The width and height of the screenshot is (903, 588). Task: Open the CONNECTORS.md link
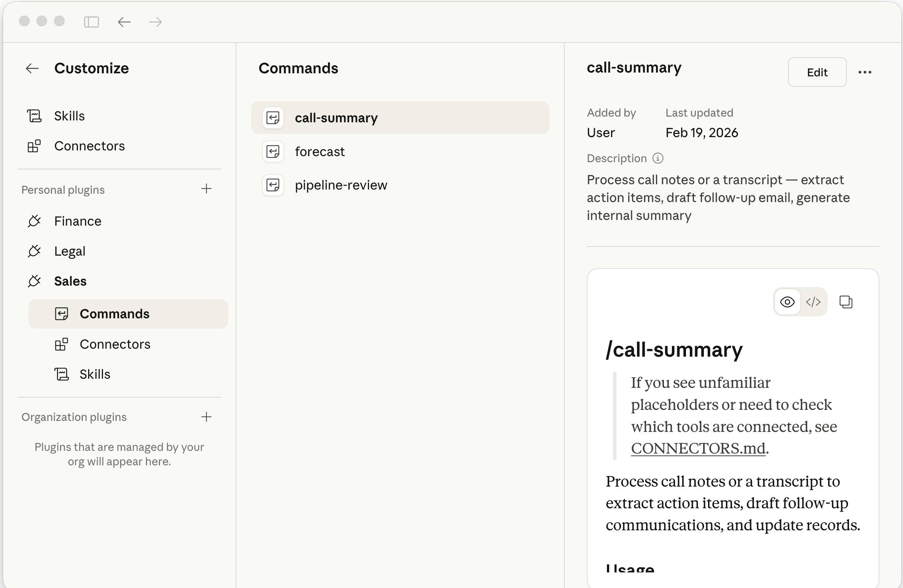point(698,448)
